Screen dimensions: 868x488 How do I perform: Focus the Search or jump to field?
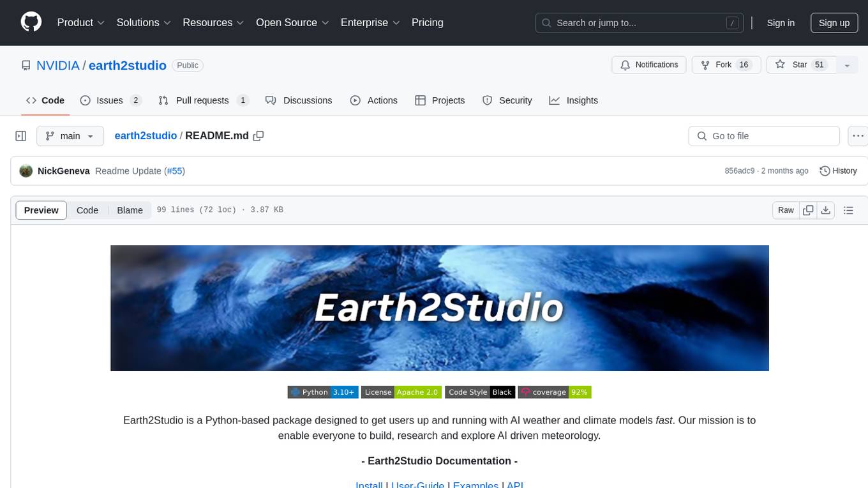pyautogui.click(x=640, y=23)
